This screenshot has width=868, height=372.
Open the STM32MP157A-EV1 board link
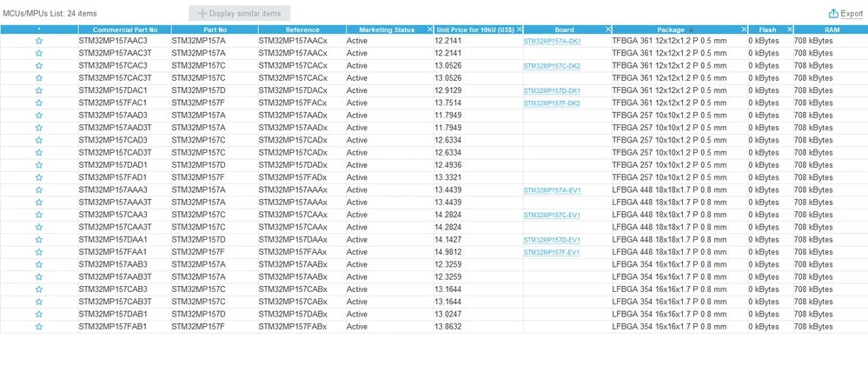click(552, 189)
